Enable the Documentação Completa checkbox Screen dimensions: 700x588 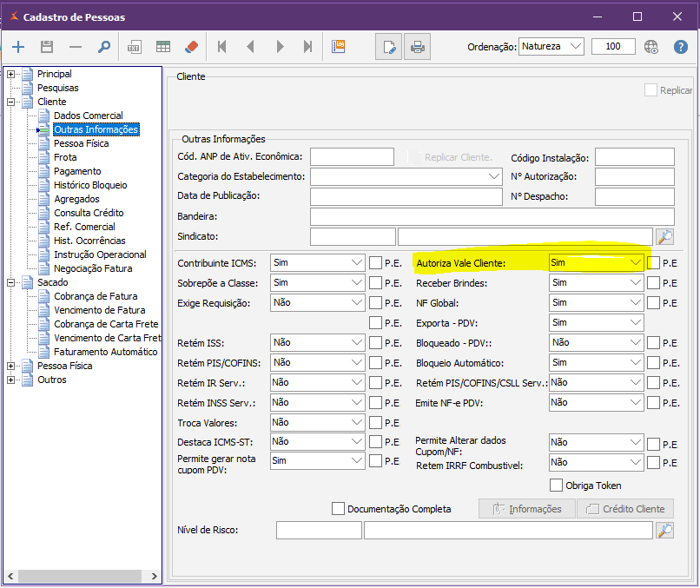[339, 509]
